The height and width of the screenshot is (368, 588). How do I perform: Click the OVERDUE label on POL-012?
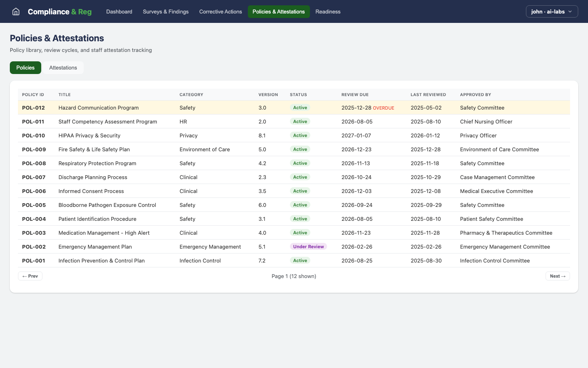tap(383, 108)
